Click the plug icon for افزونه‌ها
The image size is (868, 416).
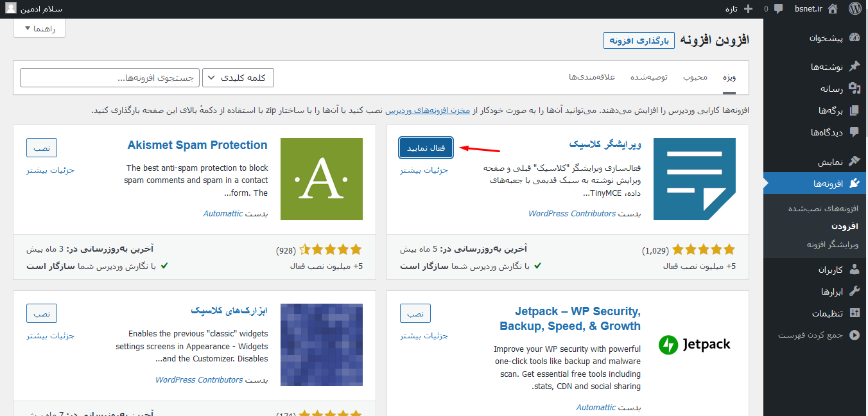(854, 184)
